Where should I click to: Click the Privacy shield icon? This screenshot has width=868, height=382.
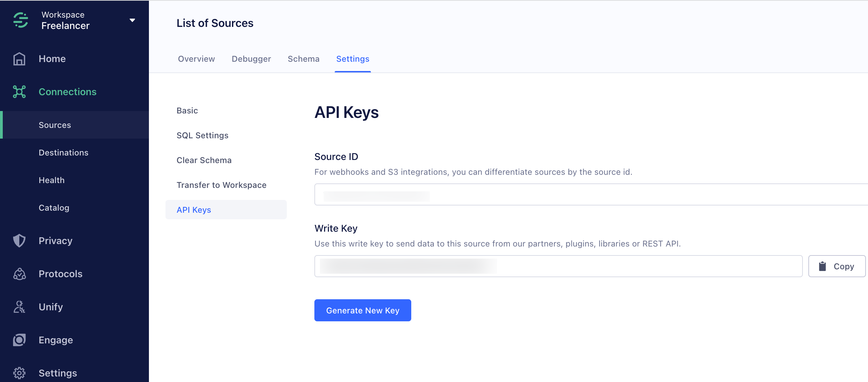click(19, 241)
